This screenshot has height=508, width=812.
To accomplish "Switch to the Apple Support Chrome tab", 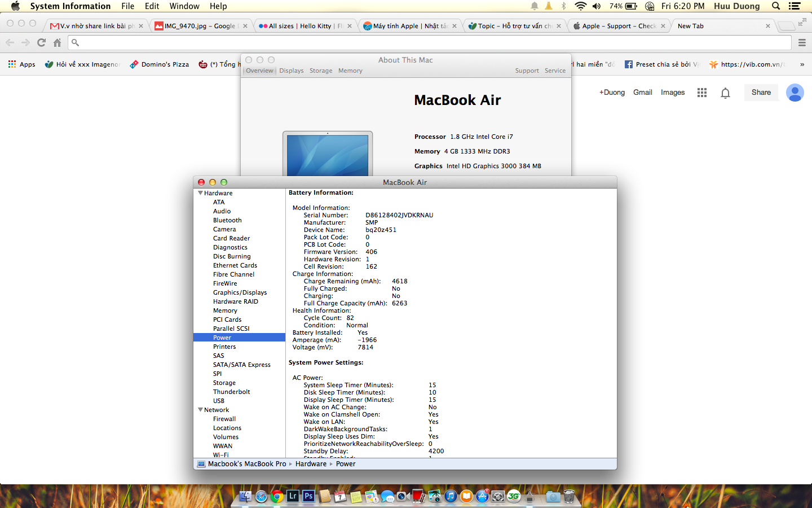I will point(618,26).
